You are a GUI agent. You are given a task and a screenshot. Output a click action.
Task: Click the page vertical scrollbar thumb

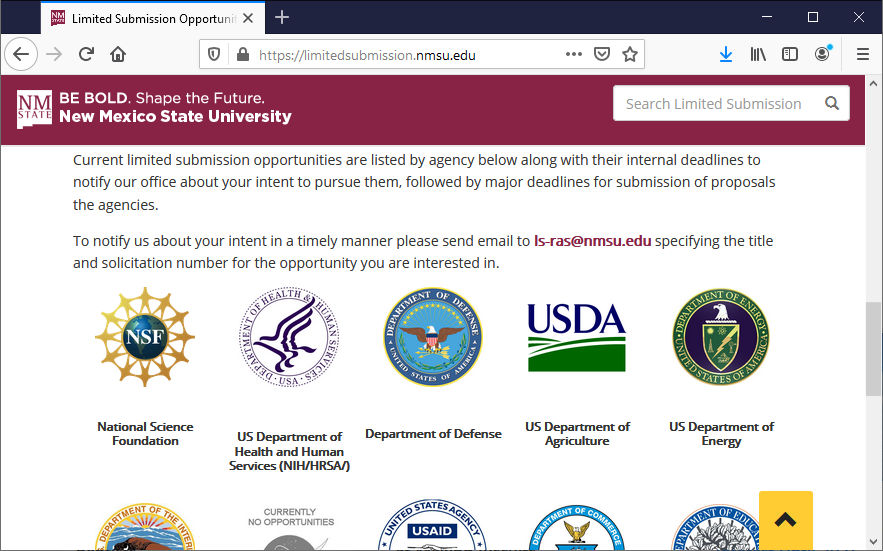pyautogui.click(x=873, y=349)
